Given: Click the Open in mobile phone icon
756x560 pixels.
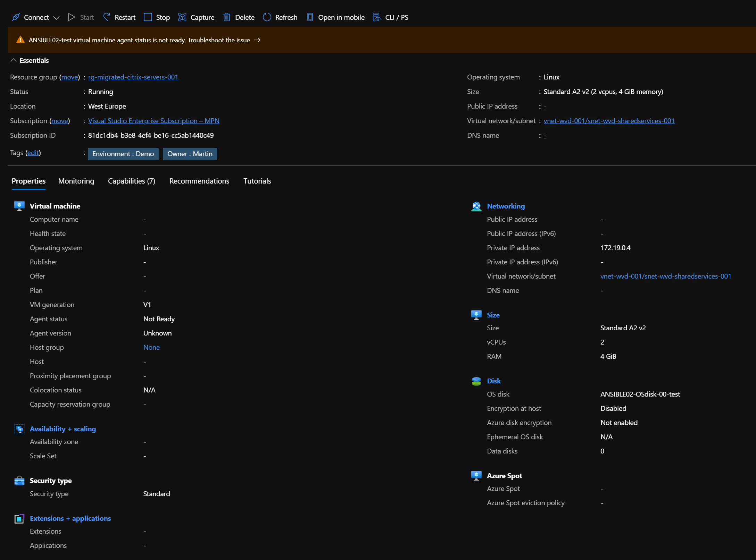Looking at the screenshot, I should tap(310, 17).
